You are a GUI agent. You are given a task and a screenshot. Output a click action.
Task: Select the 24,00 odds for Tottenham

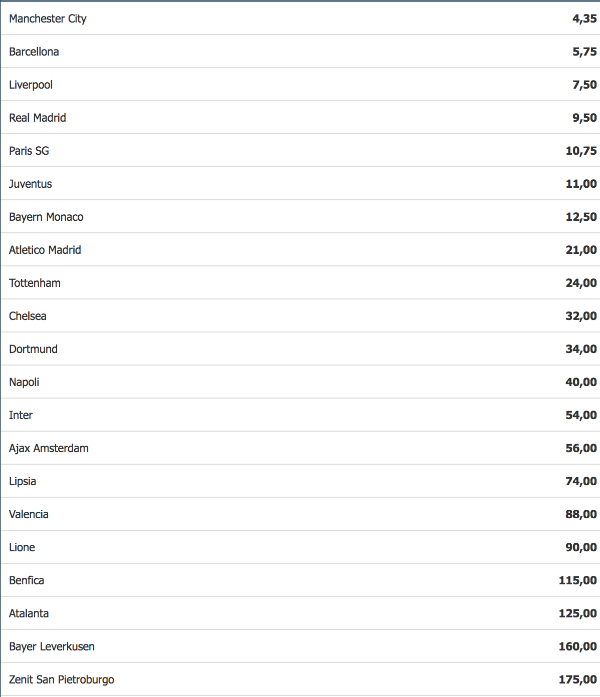pos(581,283)
